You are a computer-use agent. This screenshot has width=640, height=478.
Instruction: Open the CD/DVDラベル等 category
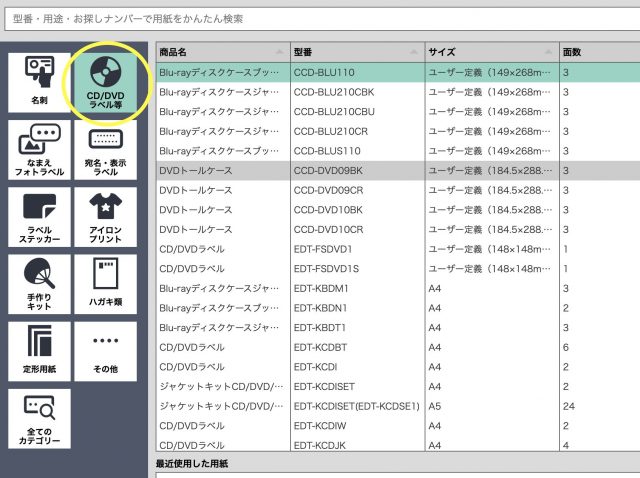pos(105,82)
